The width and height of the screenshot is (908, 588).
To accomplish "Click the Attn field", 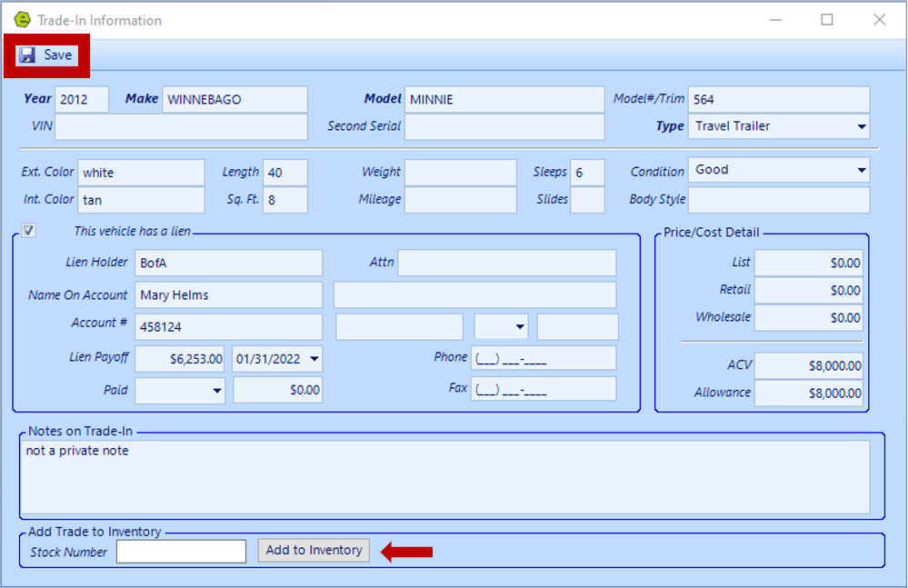I will [x=507, y=263].
